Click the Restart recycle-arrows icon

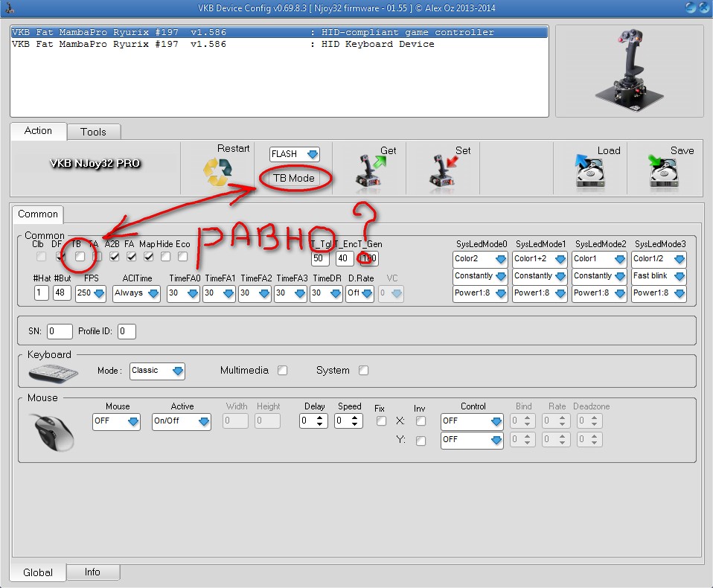tap(217, 172)
